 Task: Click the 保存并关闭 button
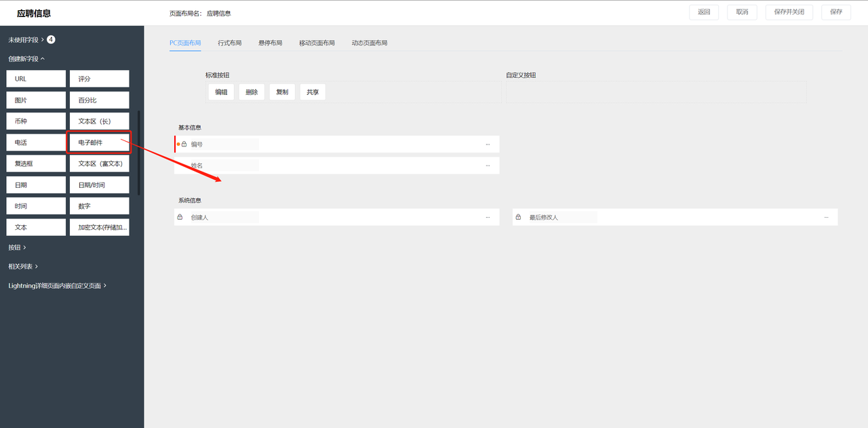(x=789, y=12)
